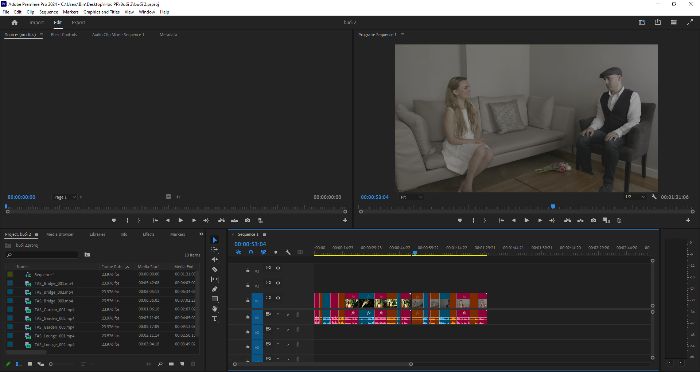This screenshot has height=372, width=700.
Task: Select the Rectangle tool
Action: point(215,299)
